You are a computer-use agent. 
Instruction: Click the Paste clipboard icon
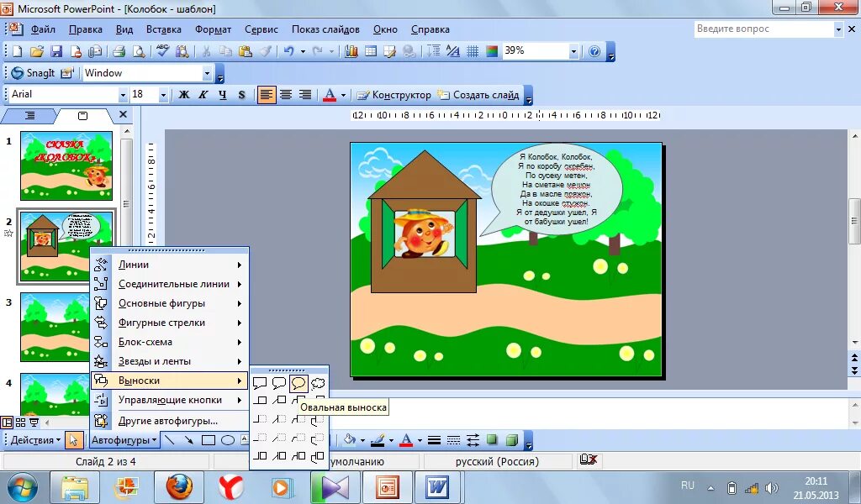(246, 51)
